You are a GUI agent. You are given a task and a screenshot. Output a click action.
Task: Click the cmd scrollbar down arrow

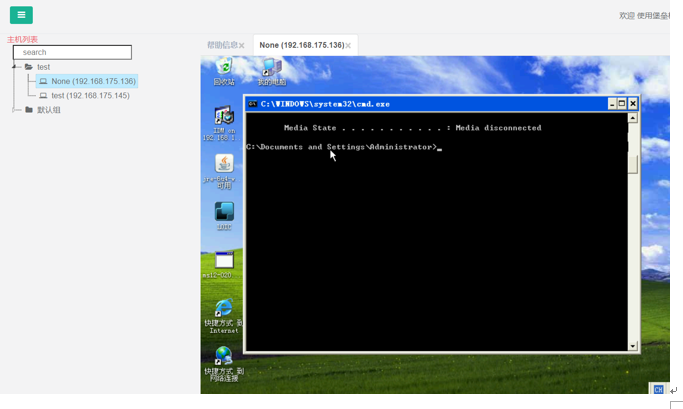[632, 346]
